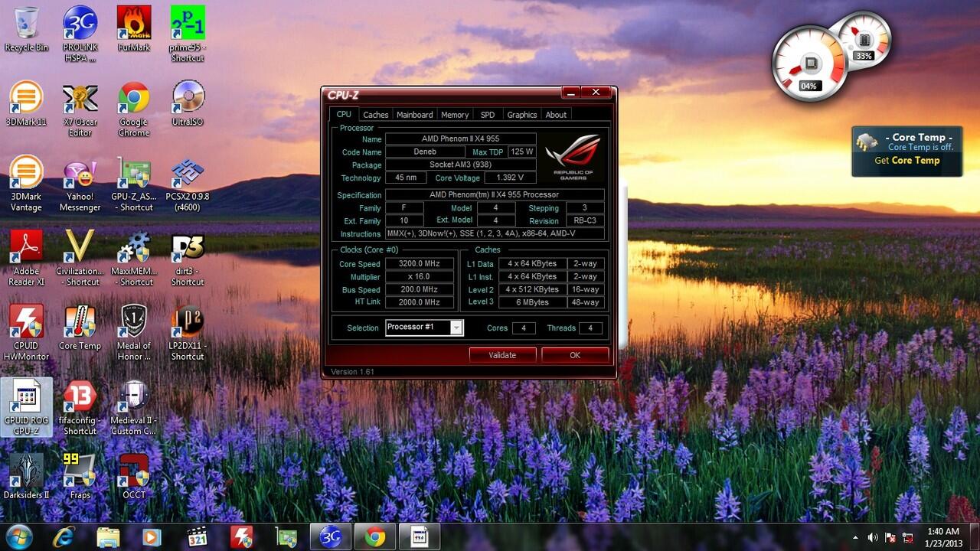Open Yahoo! Messenger desktop icon

pos(80,183)
